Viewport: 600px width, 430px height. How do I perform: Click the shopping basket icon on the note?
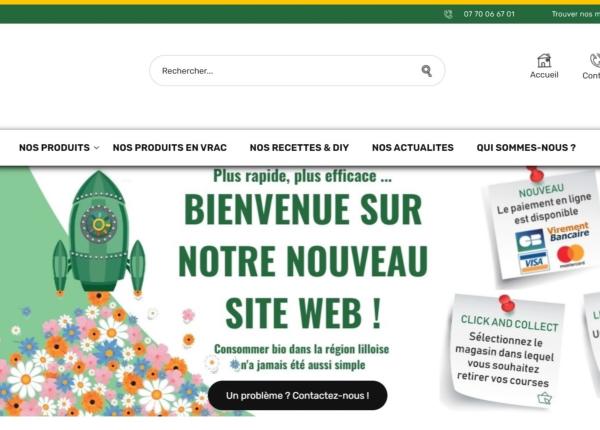(x=544, y=398)
